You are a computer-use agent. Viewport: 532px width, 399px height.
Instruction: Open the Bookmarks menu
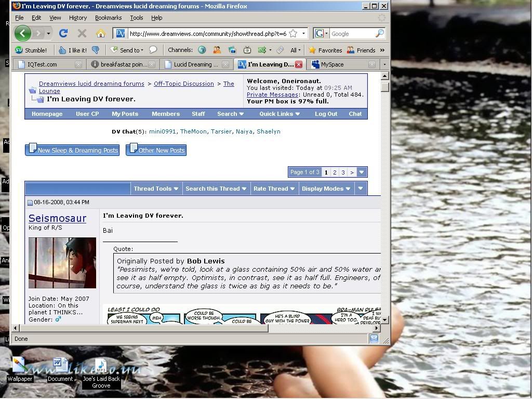[x=108, y=18]
